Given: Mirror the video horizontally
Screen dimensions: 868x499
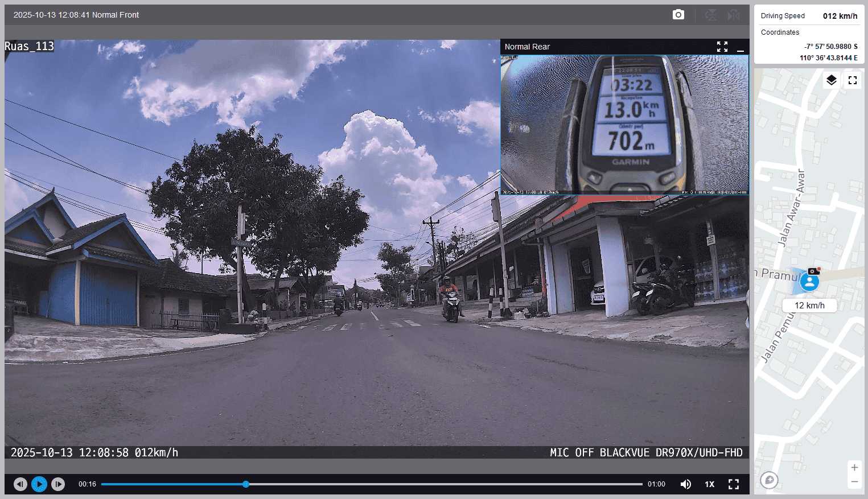Looking at the screenshot, I should [734, 15].
